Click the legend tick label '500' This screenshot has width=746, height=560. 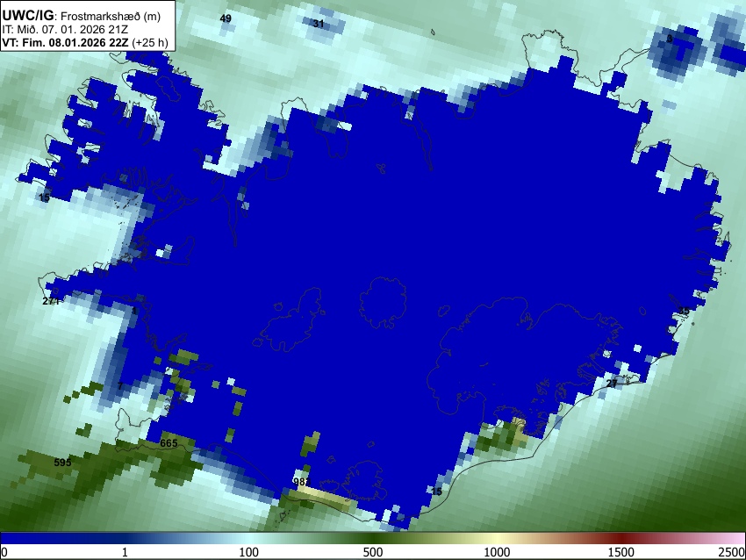(x=372, y=552)
